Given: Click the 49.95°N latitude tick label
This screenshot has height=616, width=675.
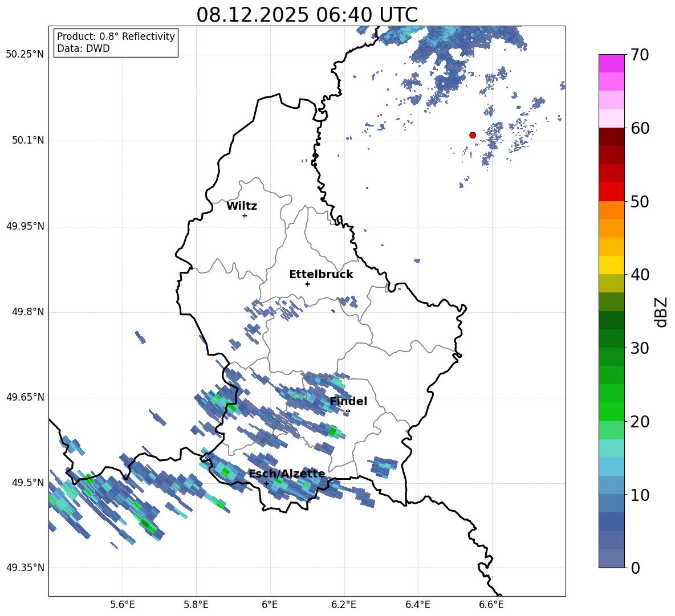Looking at the screenshot, I should pyautogui.click(x=25, y=226).
